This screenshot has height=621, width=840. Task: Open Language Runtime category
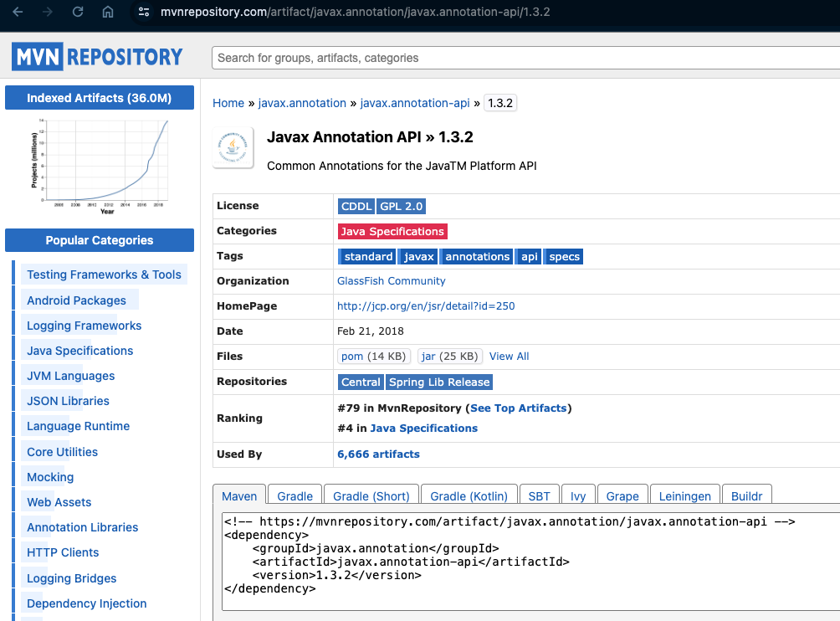(78, 426)
